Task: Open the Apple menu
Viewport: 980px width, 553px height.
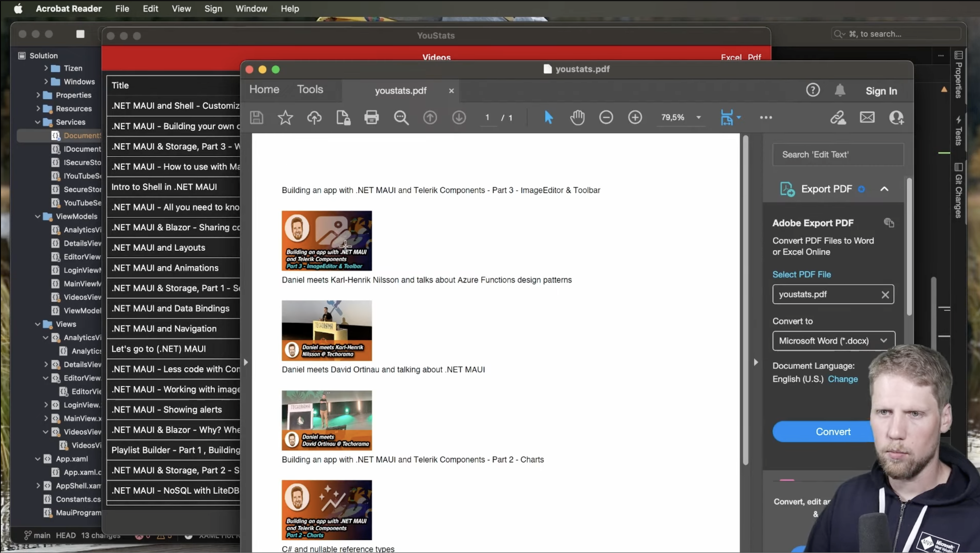Action: coord(18,8)
